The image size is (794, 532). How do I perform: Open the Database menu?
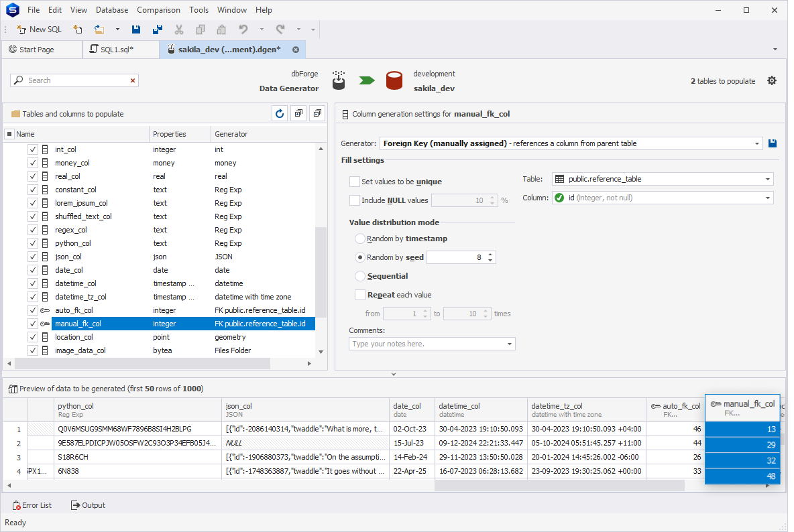pyautogui.click(x=112, y=10)
